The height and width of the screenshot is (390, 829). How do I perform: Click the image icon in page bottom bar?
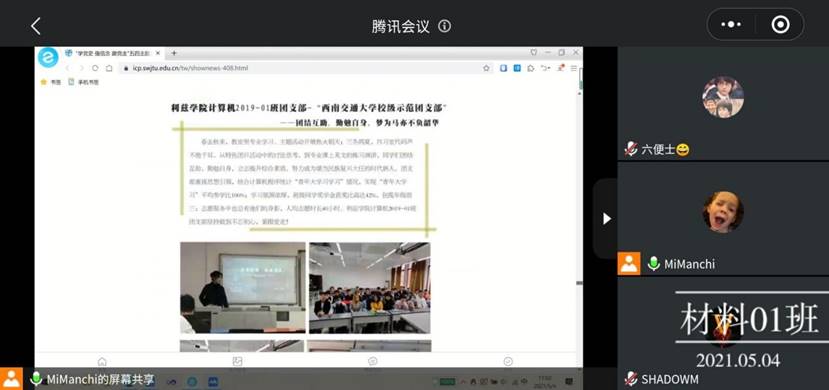237,361
